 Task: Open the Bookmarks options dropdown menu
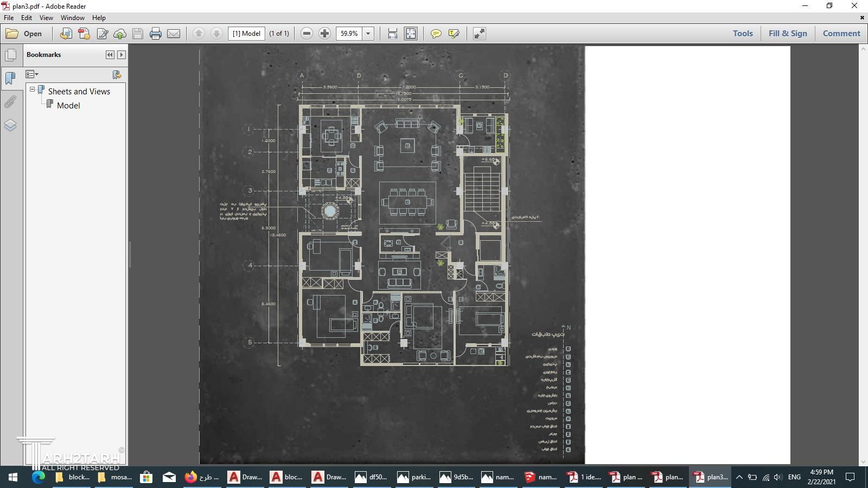click(32, 74)
